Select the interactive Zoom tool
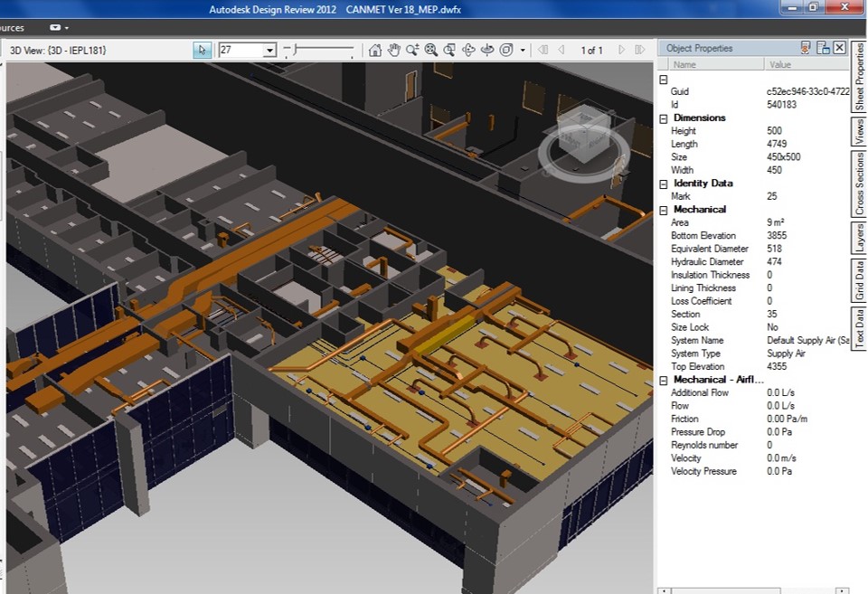This screenshot has width=868, height=594. click(x=412, y=51)
